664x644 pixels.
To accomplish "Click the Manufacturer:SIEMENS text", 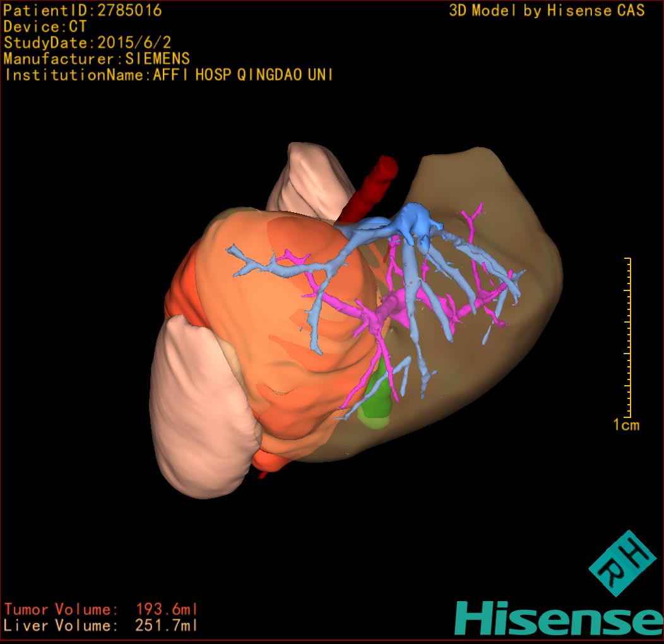I will (x=97, y=59).
